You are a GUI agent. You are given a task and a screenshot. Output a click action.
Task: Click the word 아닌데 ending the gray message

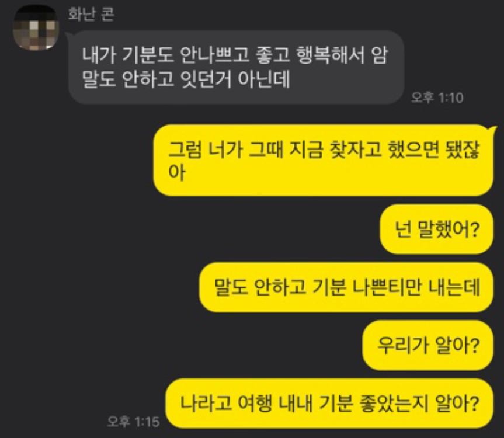[x=264, y=79]
